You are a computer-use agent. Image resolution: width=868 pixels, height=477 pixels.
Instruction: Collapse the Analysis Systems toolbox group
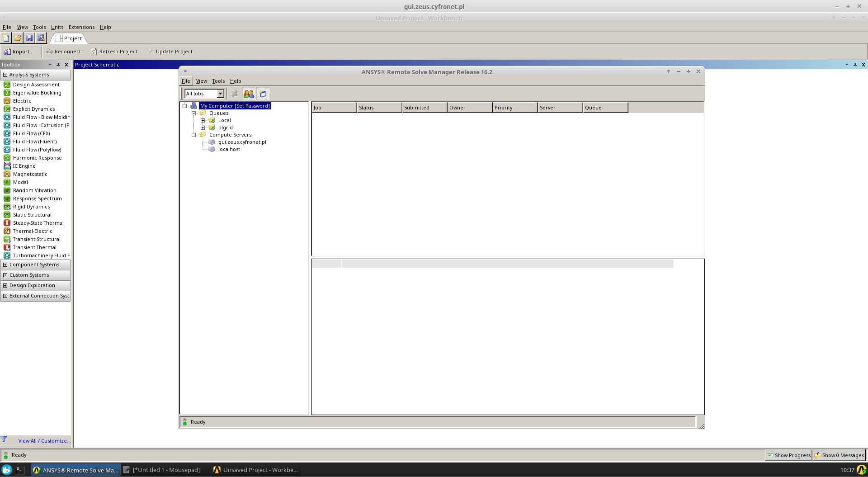pos(5,75)
